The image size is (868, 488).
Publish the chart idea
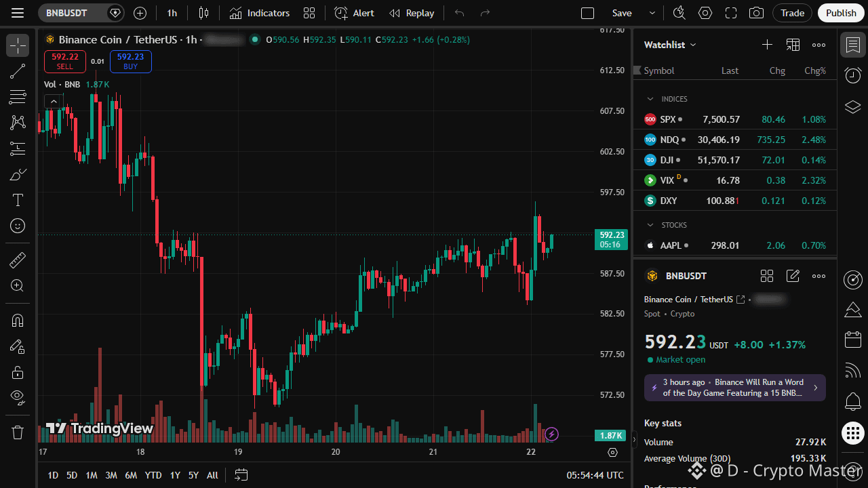click(x=842, y=13)
